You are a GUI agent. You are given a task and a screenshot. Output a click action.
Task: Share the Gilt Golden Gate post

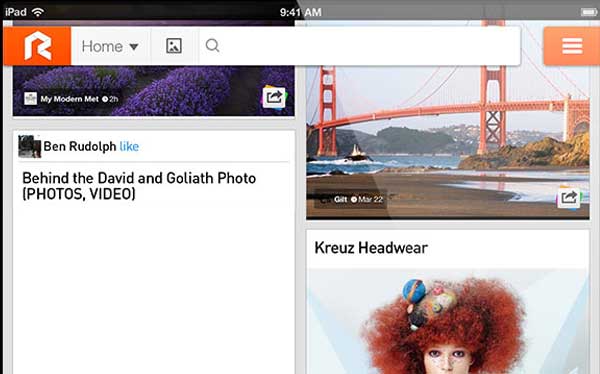point(569,198)
